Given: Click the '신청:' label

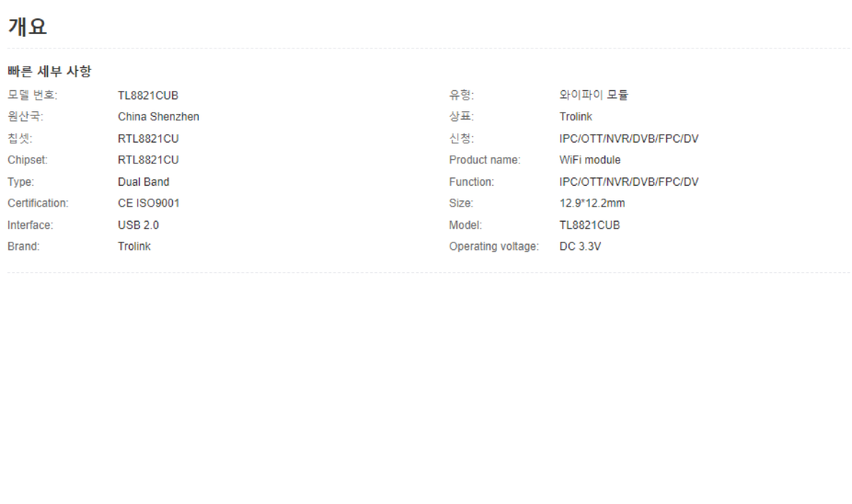Looking at the screenshot, I should pyautogui.click(x=461, y=139).
